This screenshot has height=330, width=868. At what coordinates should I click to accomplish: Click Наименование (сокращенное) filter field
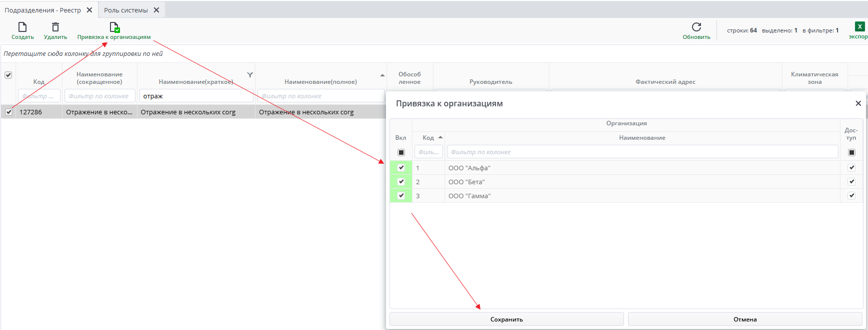99,96
